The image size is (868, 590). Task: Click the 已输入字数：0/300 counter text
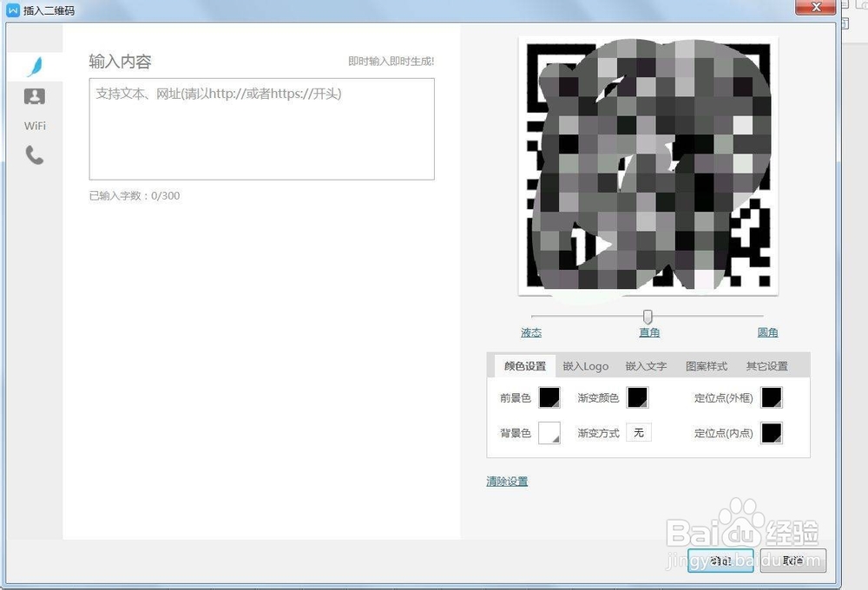point(135,195)
